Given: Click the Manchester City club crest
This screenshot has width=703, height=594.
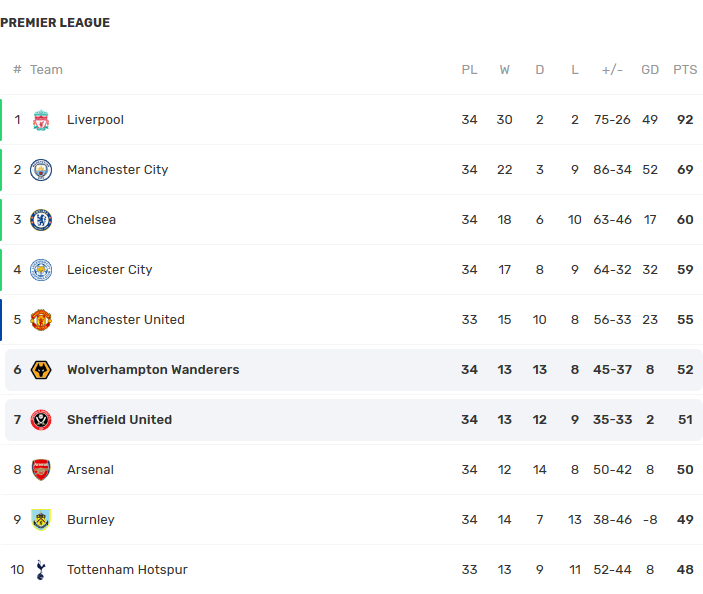Looking at the screenshot, I should [41, 170].
